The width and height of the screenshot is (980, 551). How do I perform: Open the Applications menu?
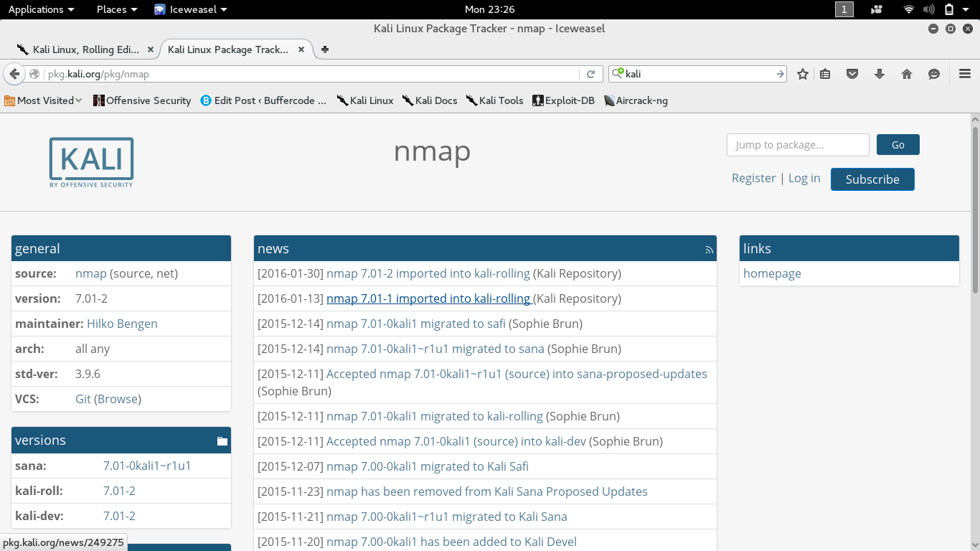point(41,9)
